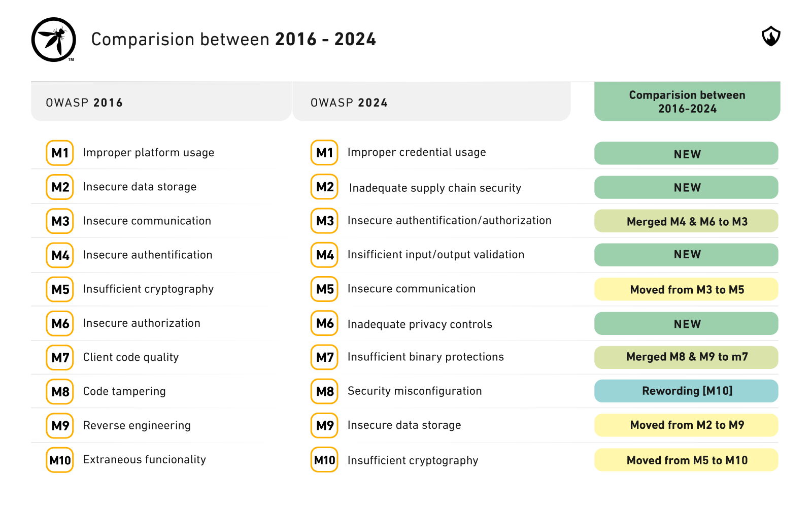Select the M9 badge beside Reverse engineering

coord(60,425)
